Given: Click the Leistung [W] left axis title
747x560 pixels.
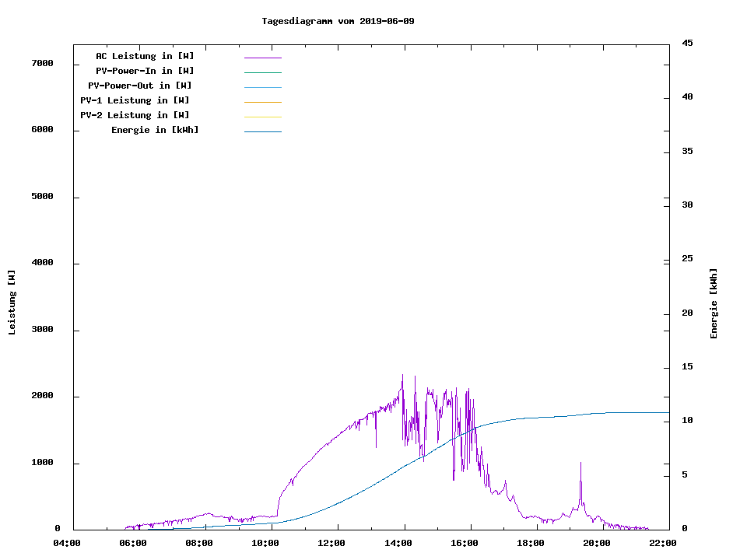Looking at the screenshot, I should [12, 303].
